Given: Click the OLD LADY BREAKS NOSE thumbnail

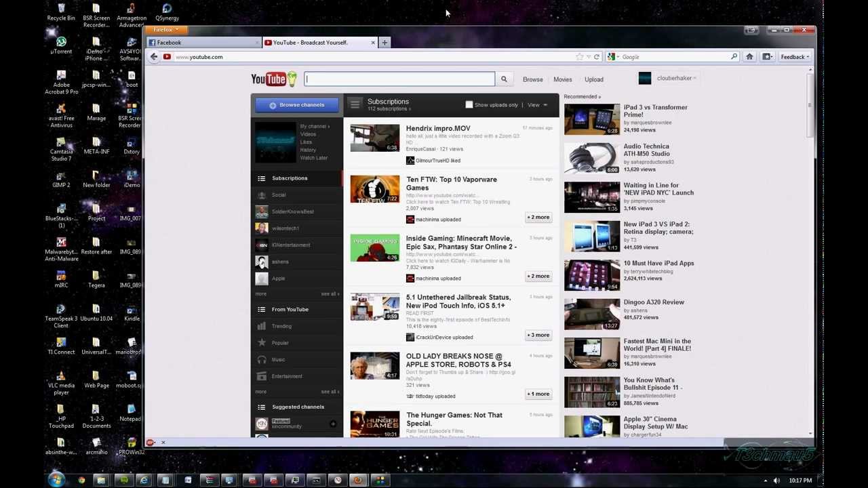Looking at the screenshot, I should coord(375,366).
